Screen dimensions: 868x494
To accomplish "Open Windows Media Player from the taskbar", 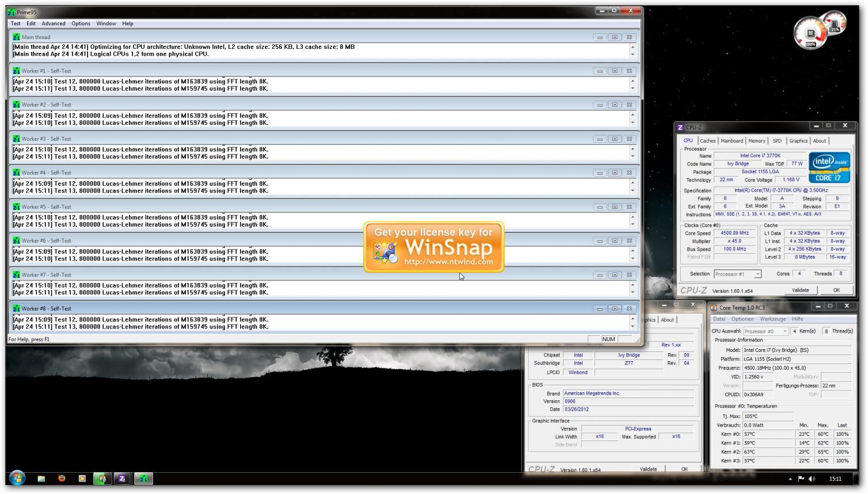I will coord(82,478).
